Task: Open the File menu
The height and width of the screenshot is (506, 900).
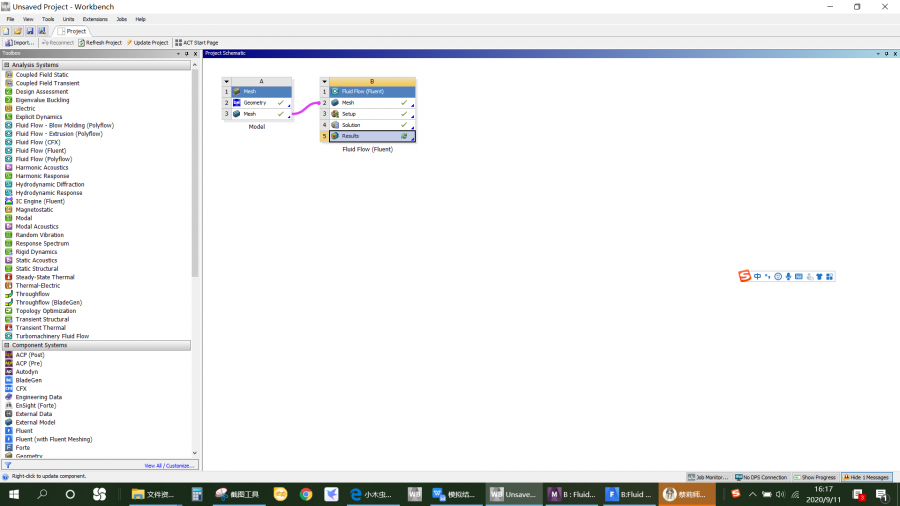Action: point(10,19)
